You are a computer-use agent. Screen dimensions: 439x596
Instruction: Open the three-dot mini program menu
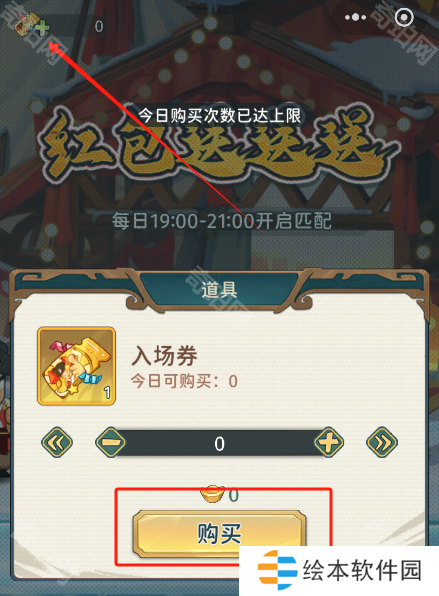pos(355,17)
